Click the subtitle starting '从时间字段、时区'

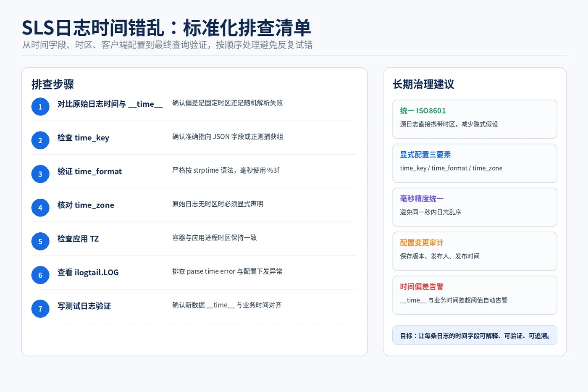(x=167, y=45)
